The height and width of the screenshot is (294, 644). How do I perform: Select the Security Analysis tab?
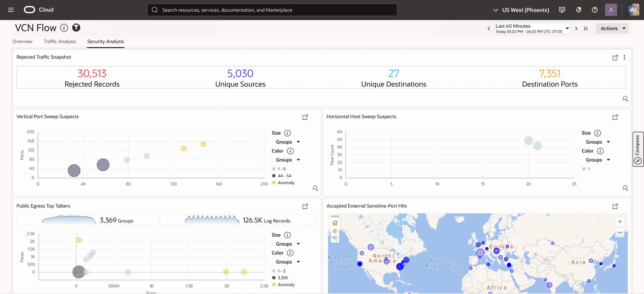pos(105,41)
